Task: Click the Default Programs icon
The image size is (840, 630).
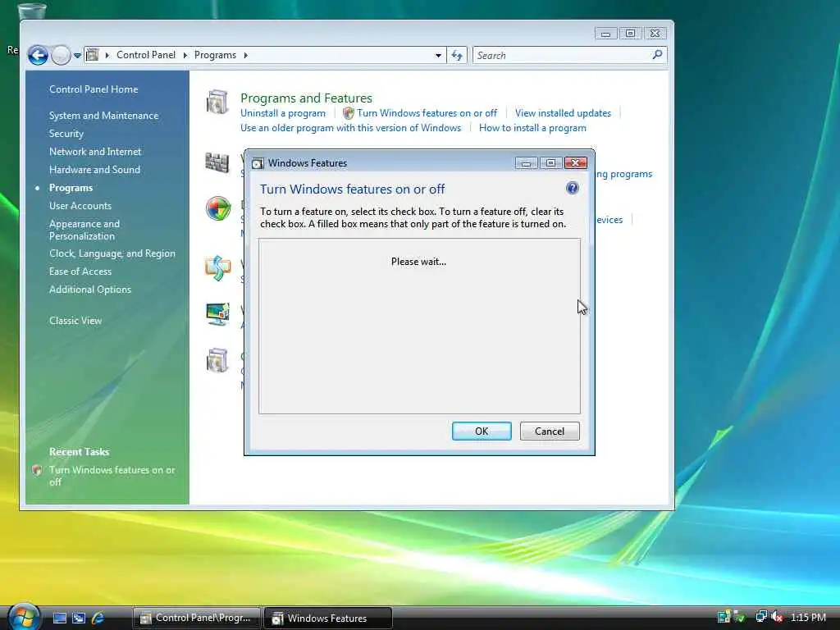Action: pyautogui.click(x=218, y=208)
